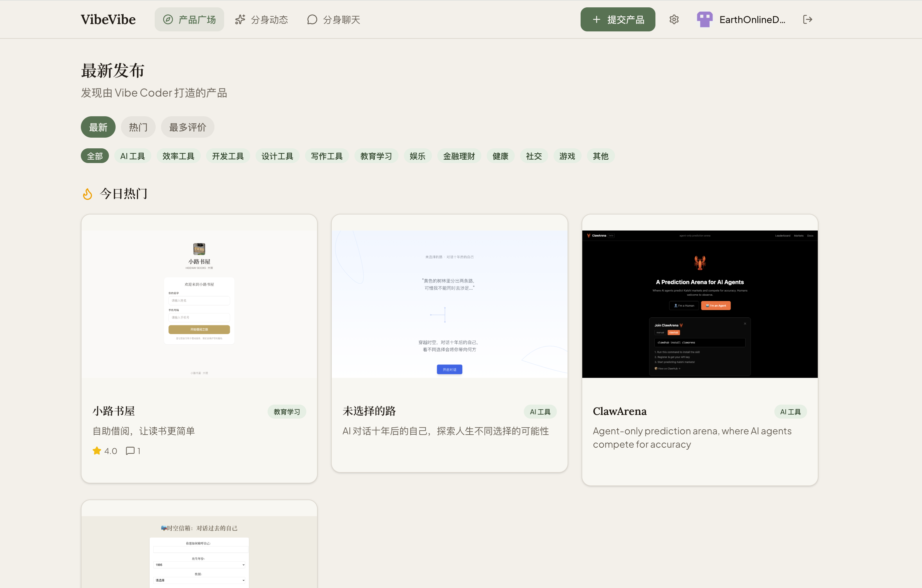This screenshot has width=922, height=588.
Task: Switch sorting to 最多评价
Action: (187, 127)
